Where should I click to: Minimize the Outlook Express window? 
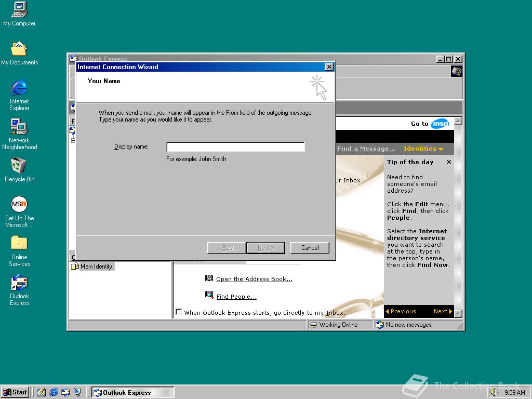pos(441,59)
